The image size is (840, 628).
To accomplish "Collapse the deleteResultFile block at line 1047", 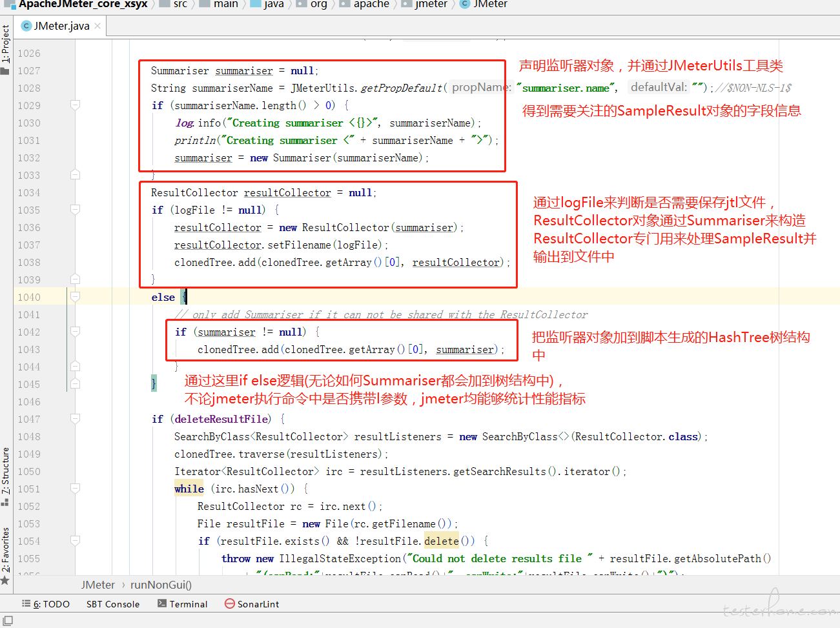I will point(75,419).
